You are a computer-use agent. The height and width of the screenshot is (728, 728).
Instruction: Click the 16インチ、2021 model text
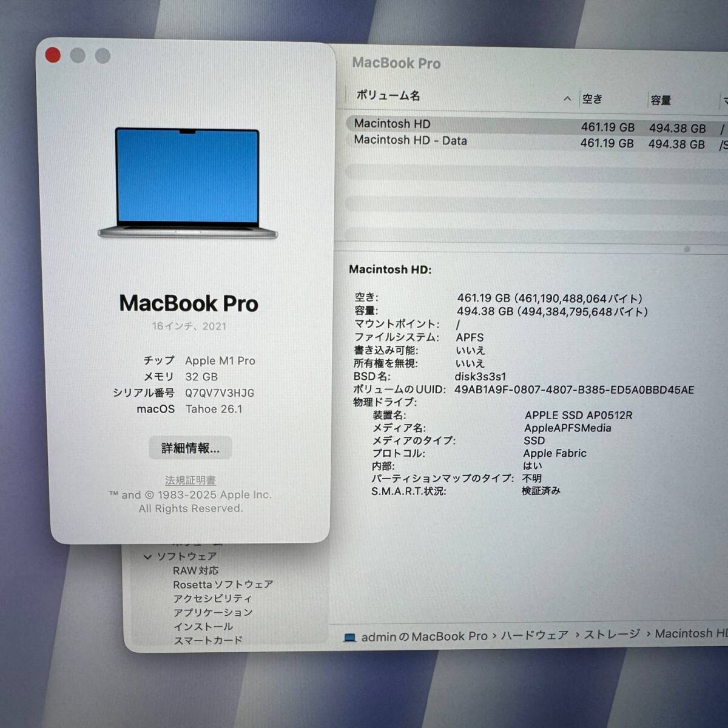(x=189, y=326)
